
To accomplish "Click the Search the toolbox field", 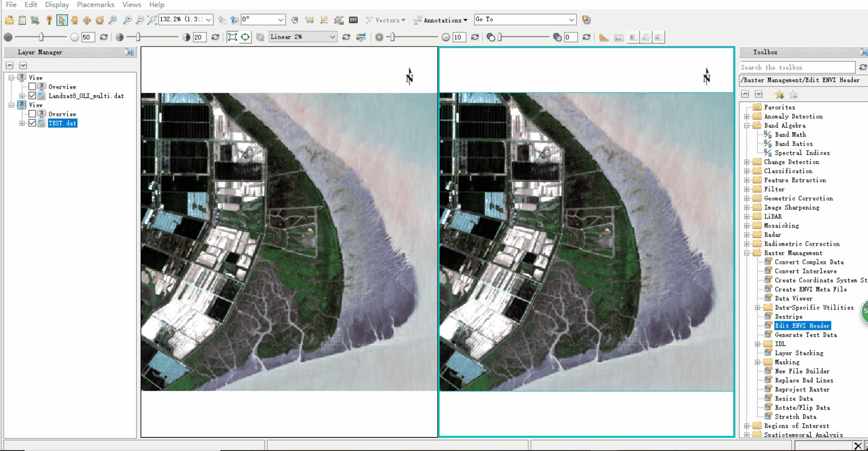I will click(x=797, y=67).
